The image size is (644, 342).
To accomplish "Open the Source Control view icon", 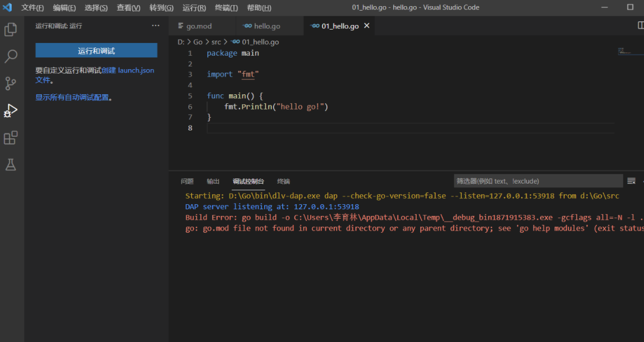I will [11, 84].
